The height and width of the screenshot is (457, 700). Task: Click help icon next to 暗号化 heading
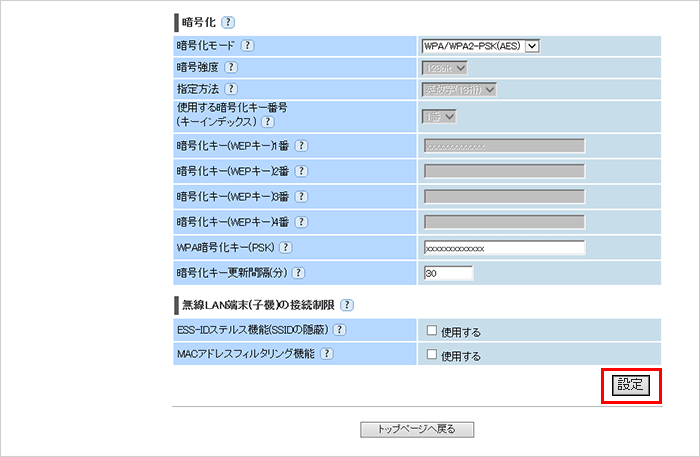coord(228,22)
